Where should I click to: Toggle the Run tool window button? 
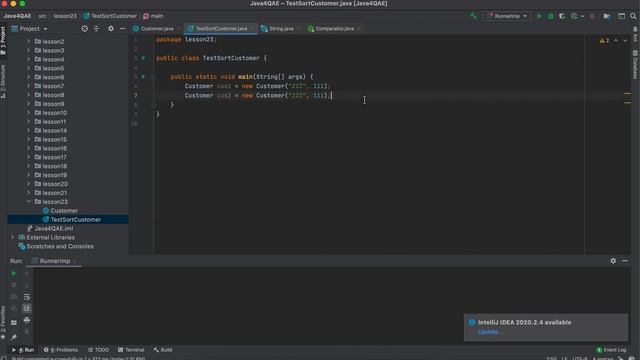point(23,350)
